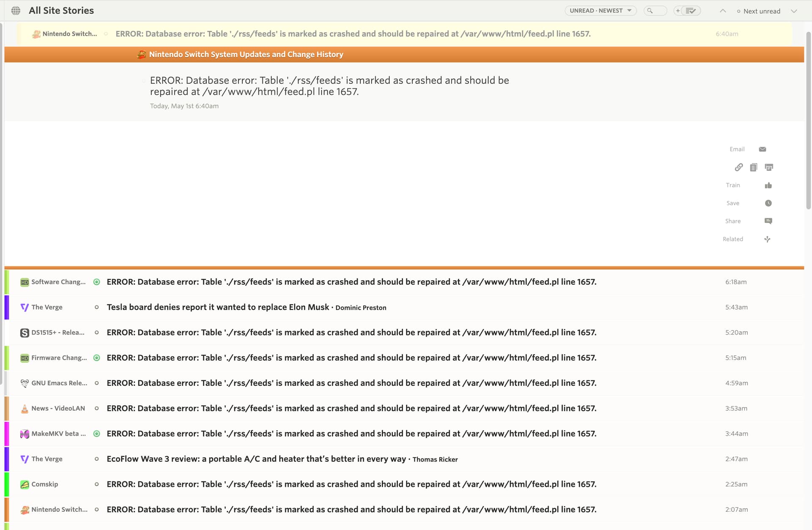Click the Train thumbs-up icon
Screen dimensions: 812x530
tap(768, 185)
